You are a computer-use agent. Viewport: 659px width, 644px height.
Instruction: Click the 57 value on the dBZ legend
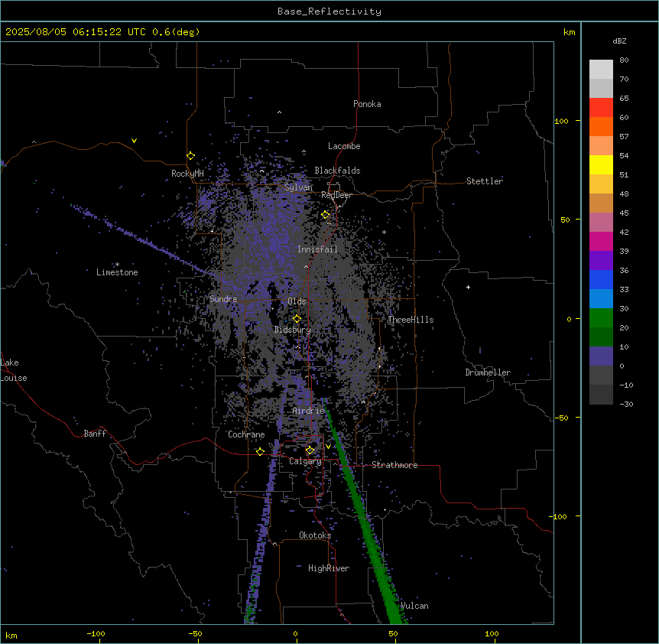pos(624,136)
